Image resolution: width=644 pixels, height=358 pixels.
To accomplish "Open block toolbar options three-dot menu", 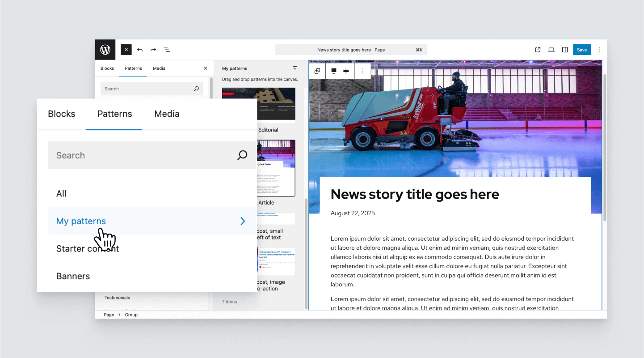I will pyautogui.click(x=362, y=71).
